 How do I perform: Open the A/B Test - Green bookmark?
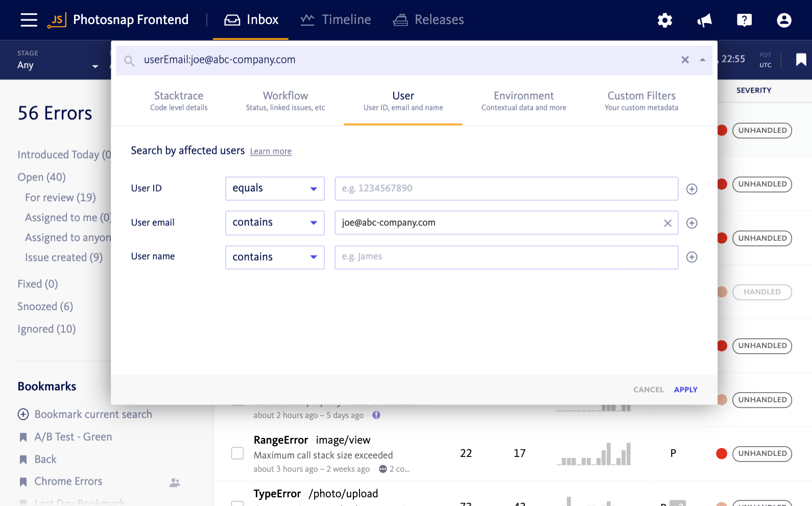pyautogui.click(x=73, y=437)
